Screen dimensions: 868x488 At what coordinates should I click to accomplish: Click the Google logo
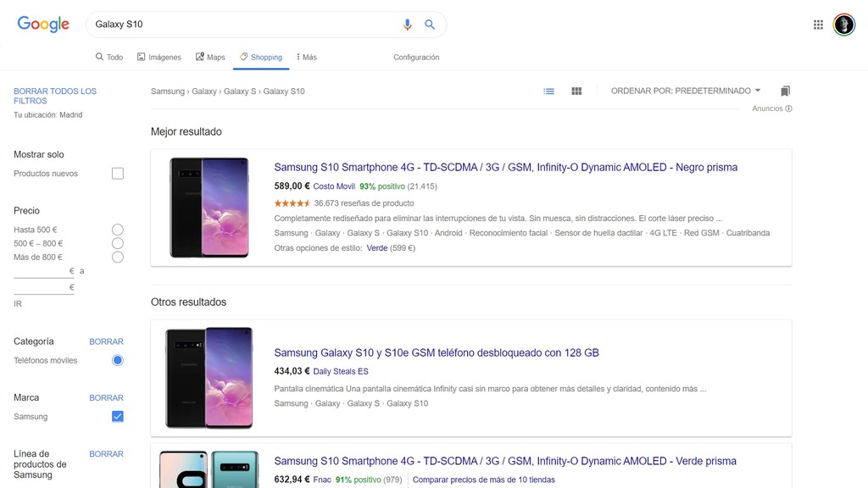click(x=42, y=24)
